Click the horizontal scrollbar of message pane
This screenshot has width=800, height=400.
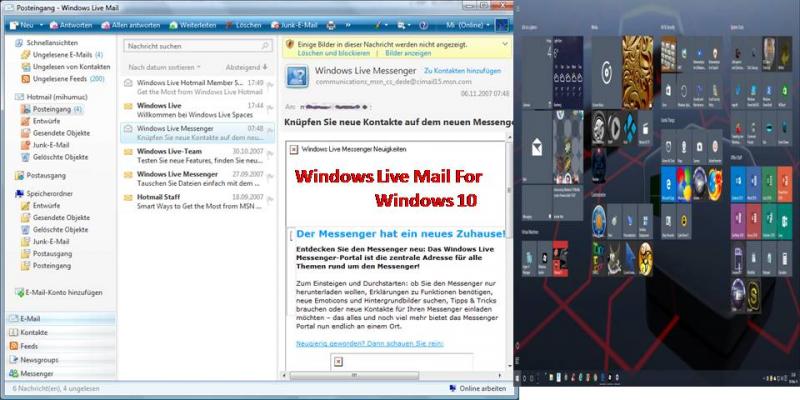[354, 376]
